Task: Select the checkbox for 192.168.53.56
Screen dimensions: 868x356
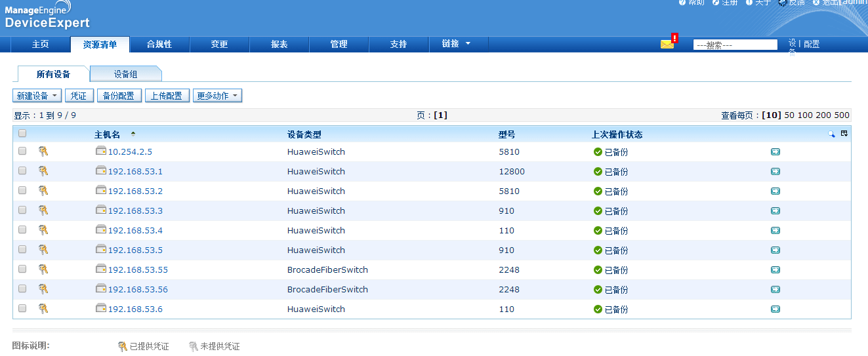Action: click(22, 289)
